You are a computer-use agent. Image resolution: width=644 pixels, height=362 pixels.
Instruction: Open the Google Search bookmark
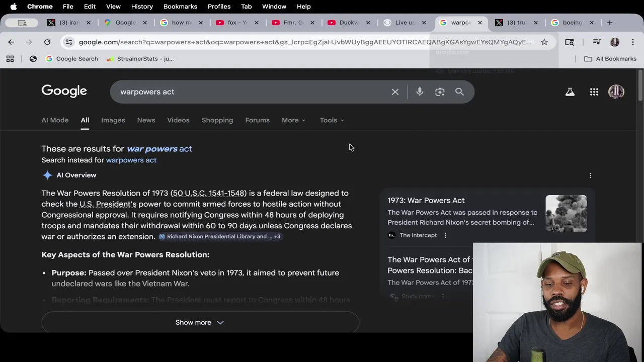click(x=72, y=59)
